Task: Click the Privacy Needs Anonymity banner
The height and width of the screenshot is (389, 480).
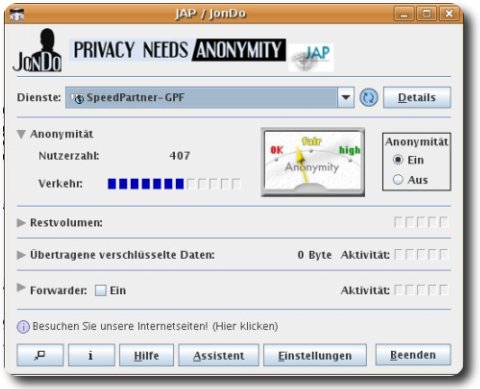Action: pos(177,50)
